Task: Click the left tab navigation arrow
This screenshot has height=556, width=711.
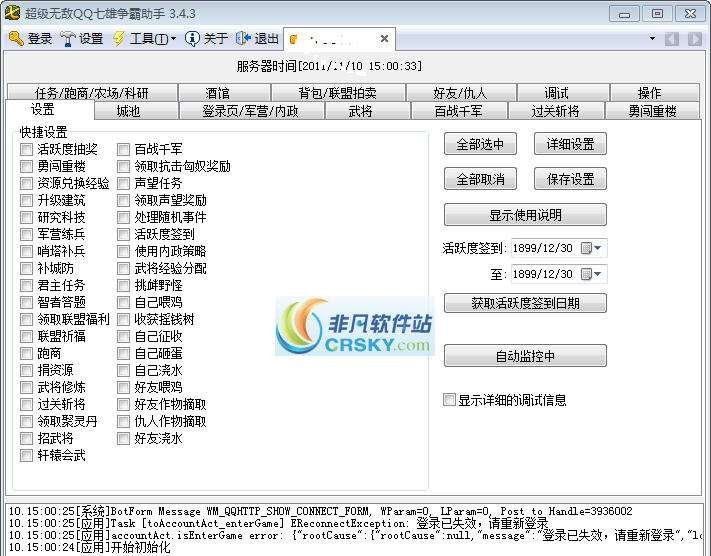Action: click(672, 39)
